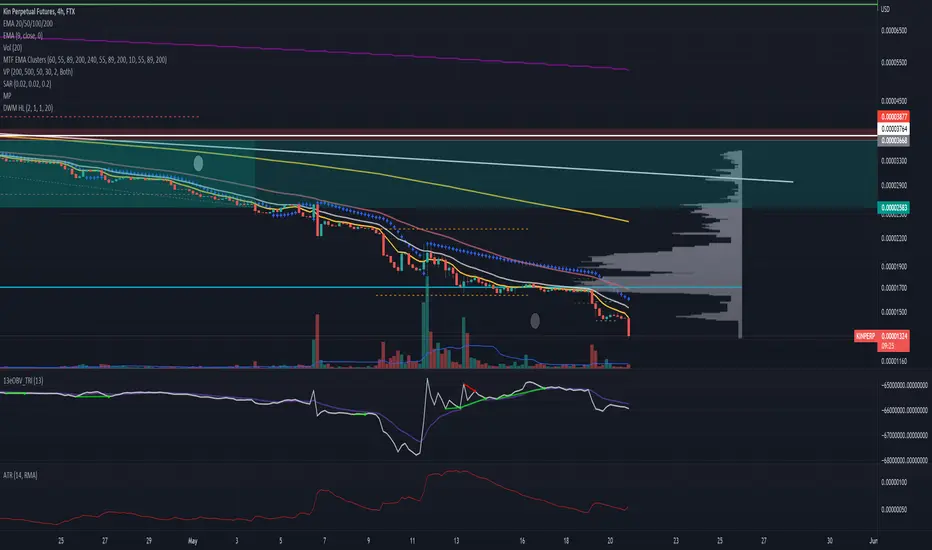Select the DWM HL (2, 1, 1, 20) legend
Image resolution: width=932 pixels, height=550 pixels.
(28, 108)
